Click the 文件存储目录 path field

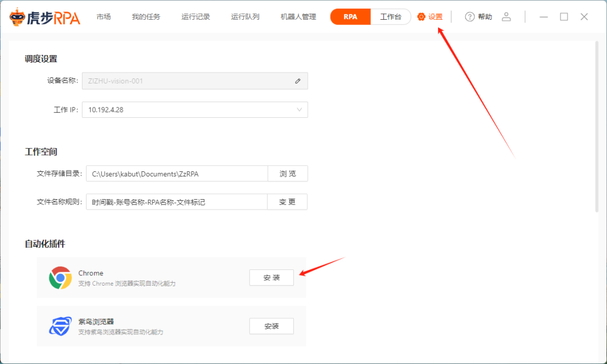(x=177, y=174)
